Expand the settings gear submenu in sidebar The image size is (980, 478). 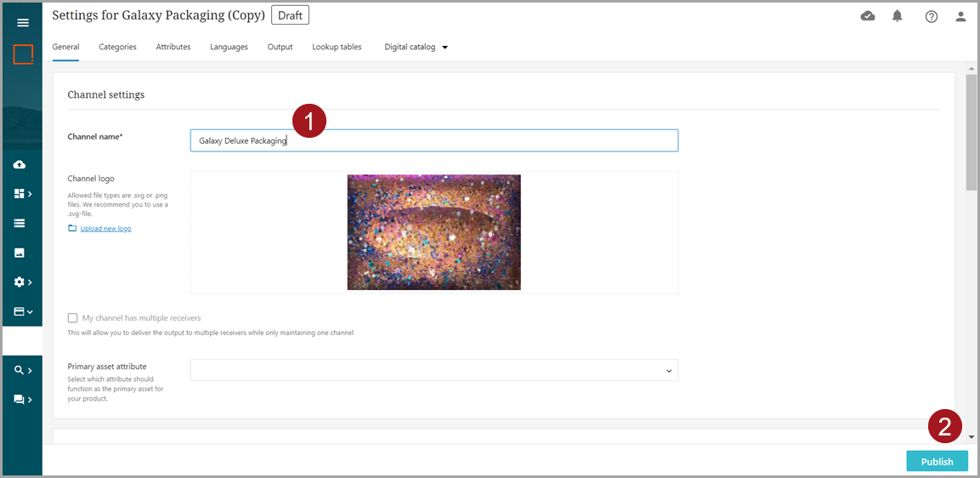pyautogui.click(x=23, y=282)
